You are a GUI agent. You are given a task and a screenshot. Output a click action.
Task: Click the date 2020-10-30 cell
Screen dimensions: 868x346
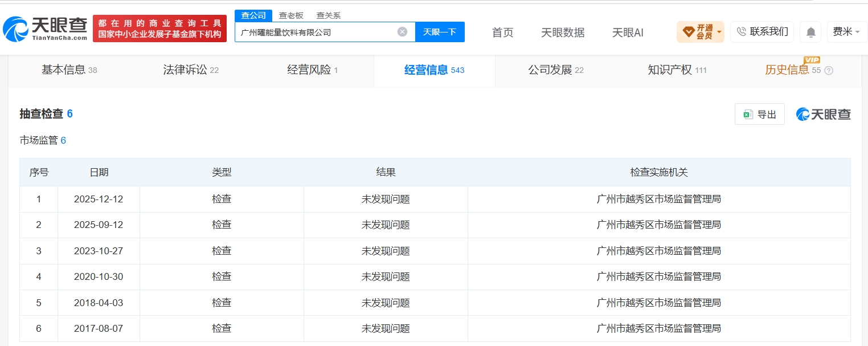(x=99, y=276)
